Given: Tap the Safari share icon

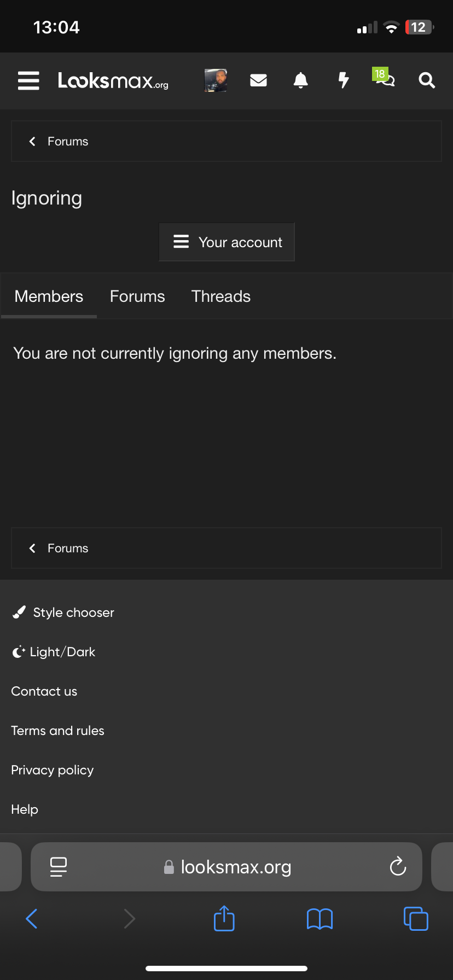Looking at the screenshot, I should [224, 918].
